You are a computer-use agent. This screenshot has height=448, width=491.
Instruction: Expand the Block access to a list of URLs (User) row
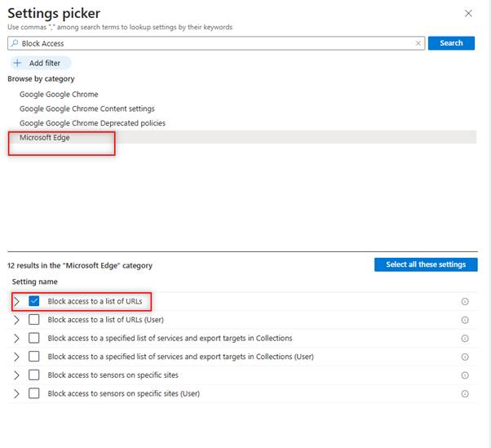pyautogui.click(x=17, y=320)
